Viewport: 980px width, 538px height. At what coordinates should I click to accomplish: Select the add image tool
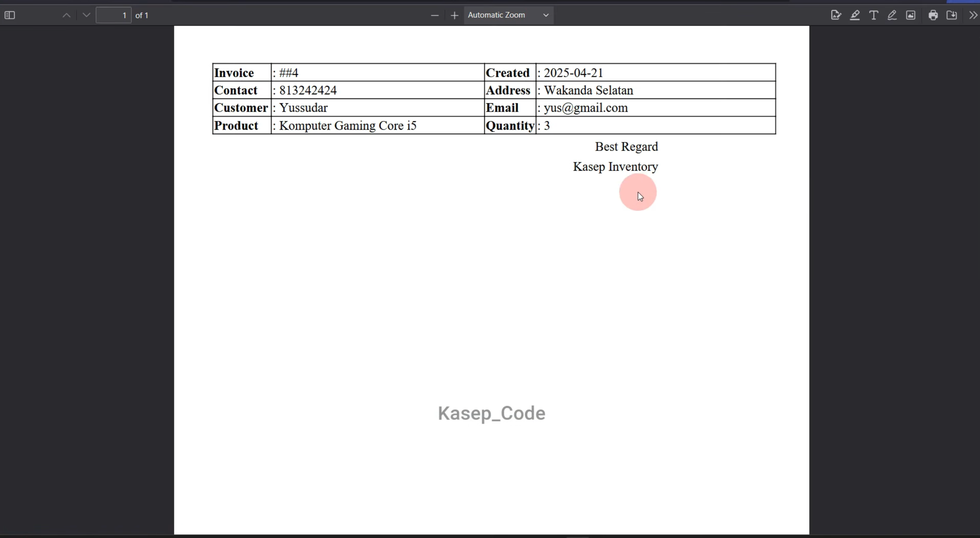click(x=911, y=15)
